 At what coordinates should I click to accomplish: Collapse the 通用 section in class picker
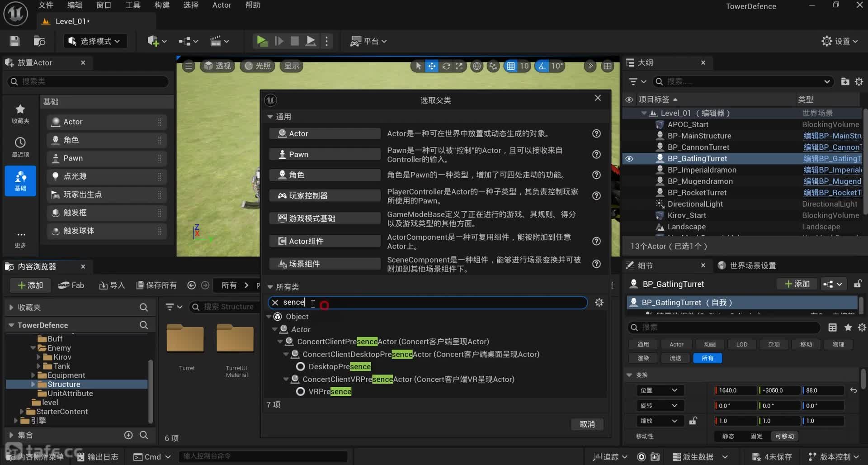tap(270, 117)
